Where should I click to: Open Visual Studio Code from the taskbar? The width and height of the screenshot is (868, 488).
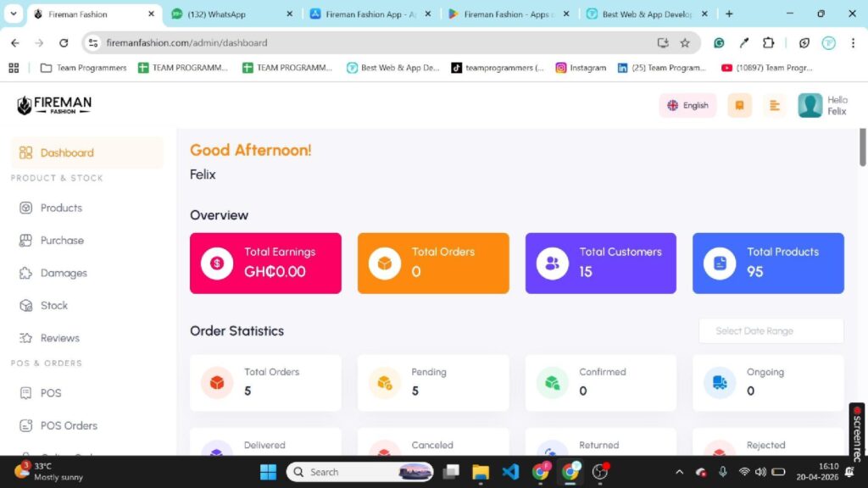coord(510,472)
